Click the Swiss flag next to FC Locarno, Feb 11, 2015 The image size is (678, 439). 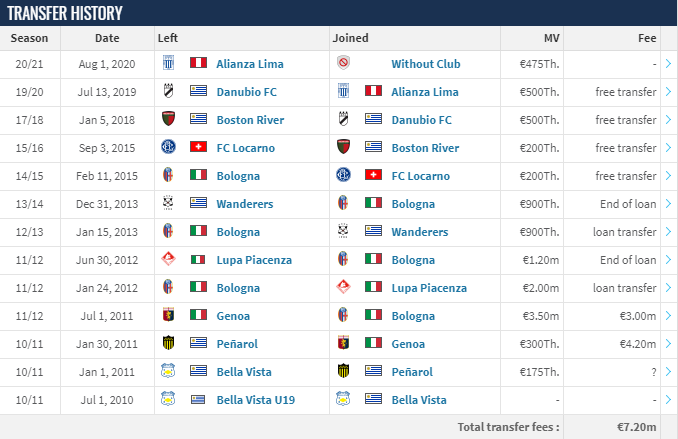click(373, 175)
